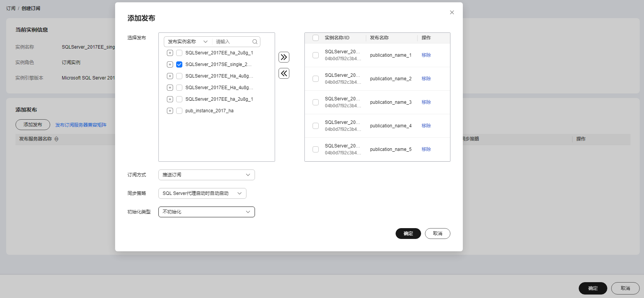Viewport: 644px width, 298px height.
Task: Close the 添加发布 dialog with the X icon
Action: (x=452, y=12)
